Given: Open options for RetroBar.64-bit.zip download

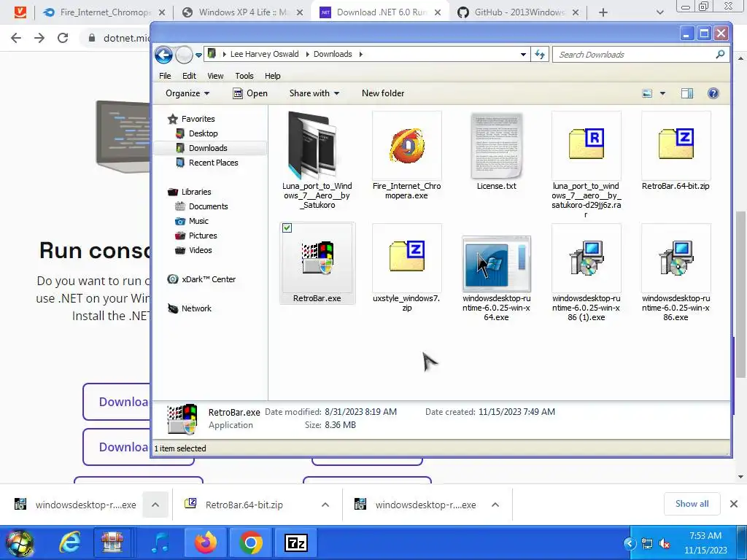Looking at the screenshot, I should 325,505.
